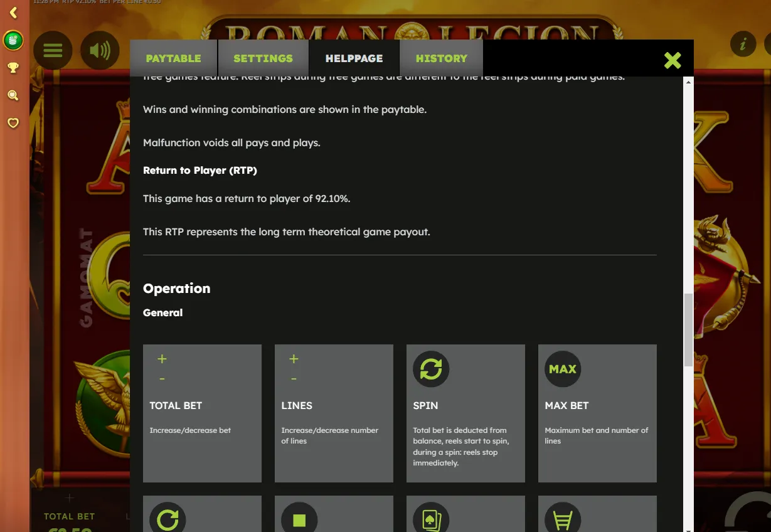This screenshot has height=532, width=771.
Task: Click the "Maximum bet and number of lines" description
Action: coord(597,435)
